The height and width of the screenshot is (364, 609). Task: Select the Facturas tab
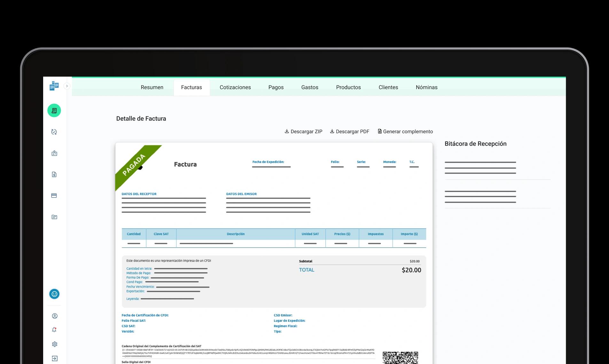tap(191, 87)
